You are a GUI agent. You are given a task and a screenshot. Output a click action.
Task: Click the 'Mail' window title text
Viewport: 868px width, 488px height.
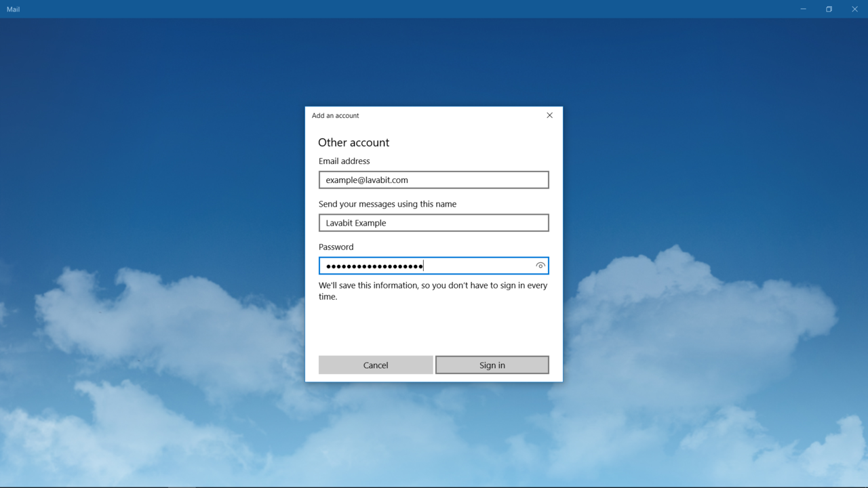pyautogui.click(x=13, y=9)
